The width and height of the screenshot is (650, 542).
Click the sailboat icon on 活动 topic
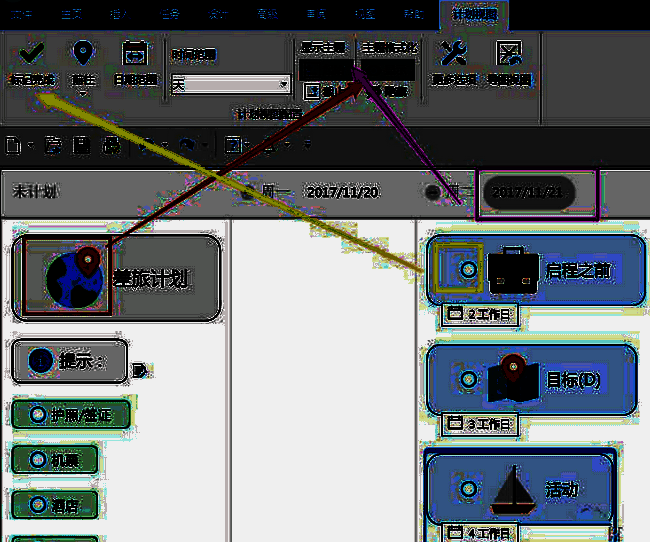point(513,488)
